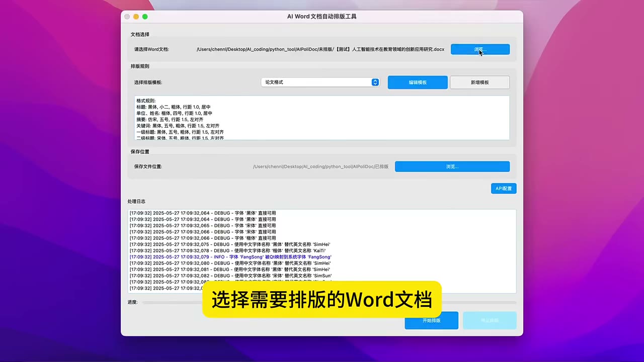Select the rule line starting with 标题: 黑体, 小二

174,107
